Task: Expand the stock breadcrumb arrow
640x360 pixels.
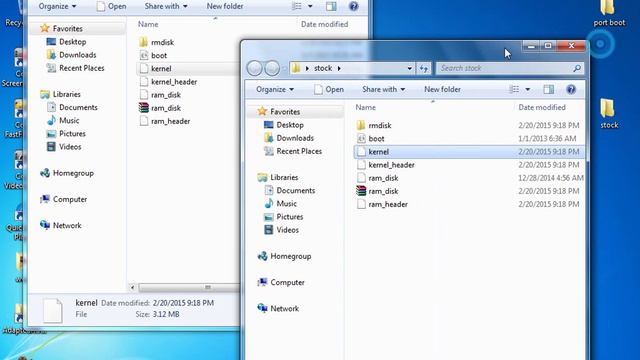Action: click(339, 68)
